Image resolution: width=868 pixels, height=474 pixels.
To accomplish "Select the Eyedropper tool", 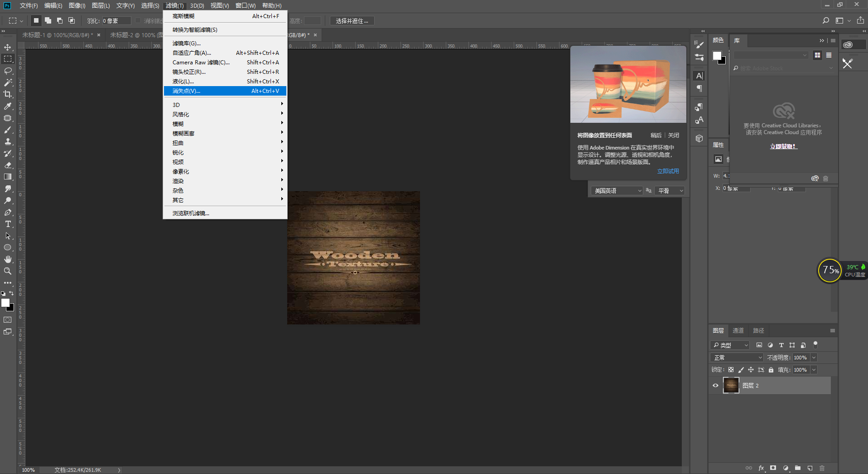I will tap(8, 106).
